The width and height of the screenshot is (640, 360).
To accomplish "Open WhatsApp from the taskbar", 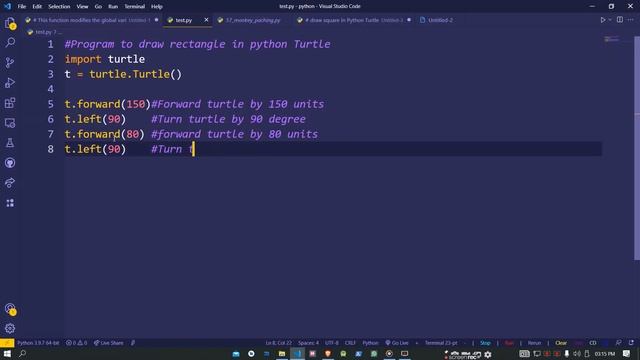I will tap(374, 353).
